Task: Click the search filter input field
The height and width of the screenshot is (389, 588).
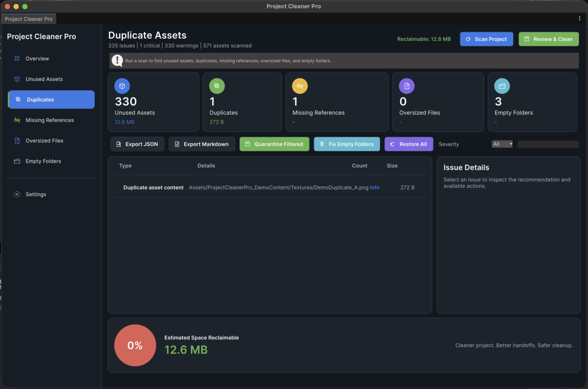Action: point(548,144)
